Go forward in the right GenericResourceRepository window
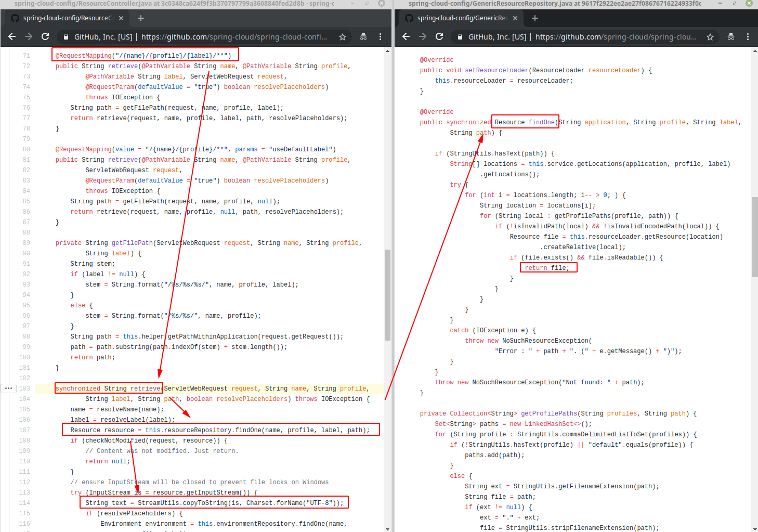Screen dimensions: 758x532 point(423,36)
